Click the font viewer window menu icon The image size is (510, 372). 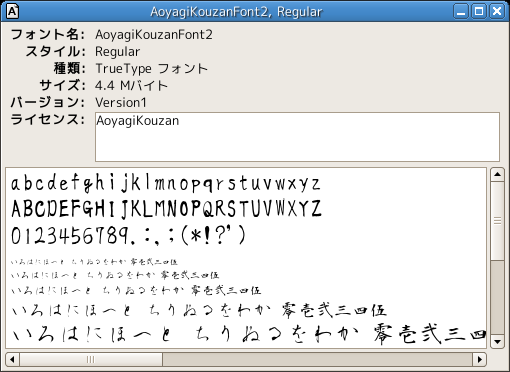[x=12, y=11]
